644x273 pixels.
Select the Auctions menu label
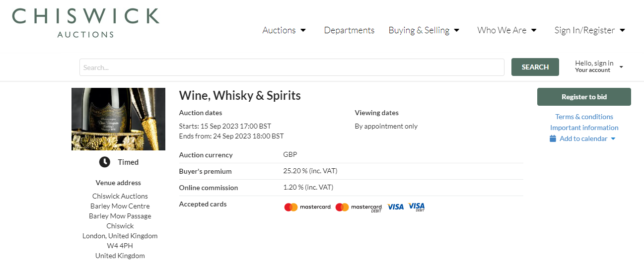(279, 30)
